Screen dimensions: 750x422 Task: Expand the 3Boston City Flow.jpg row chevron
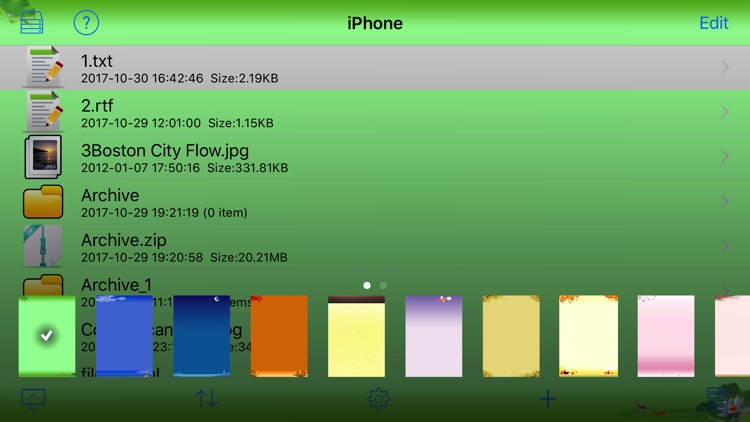pyautogui.click(x=725, y=156)
